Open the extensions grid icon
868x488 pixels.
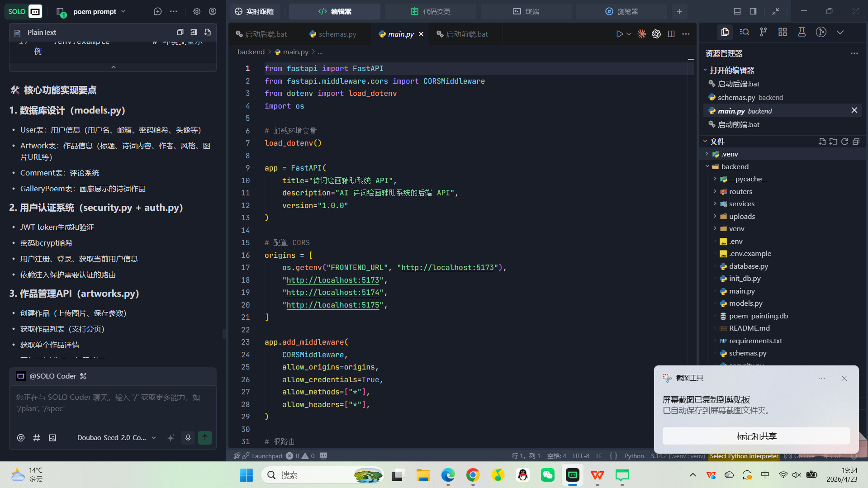coord(783,32)
